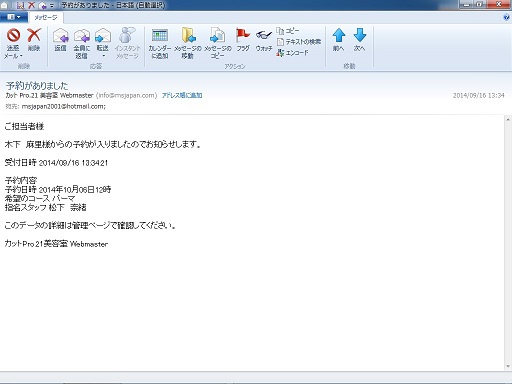Click the 予約日時 2014年10月06日 line
The width and height of the screenshot is (512, 384).
click(58, 189)
